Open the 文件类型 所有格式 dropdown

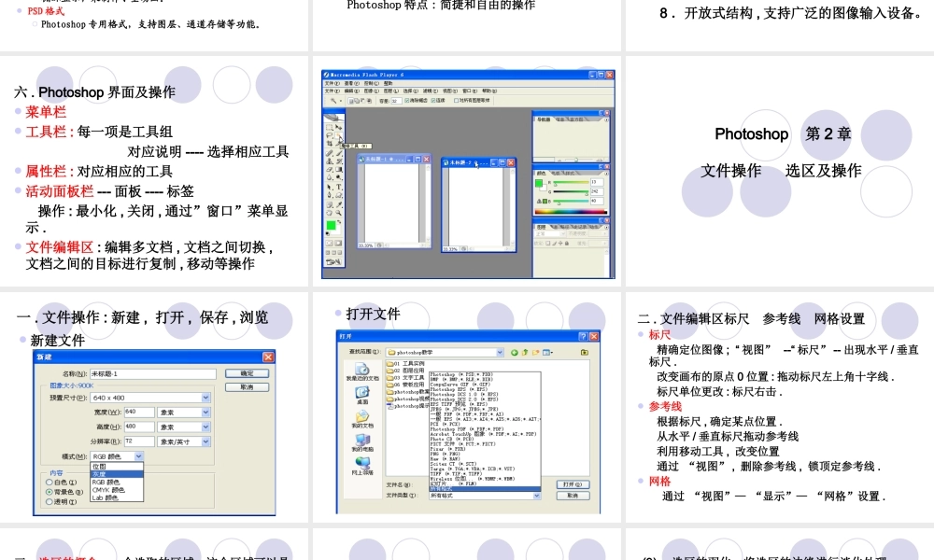point(485,495)
